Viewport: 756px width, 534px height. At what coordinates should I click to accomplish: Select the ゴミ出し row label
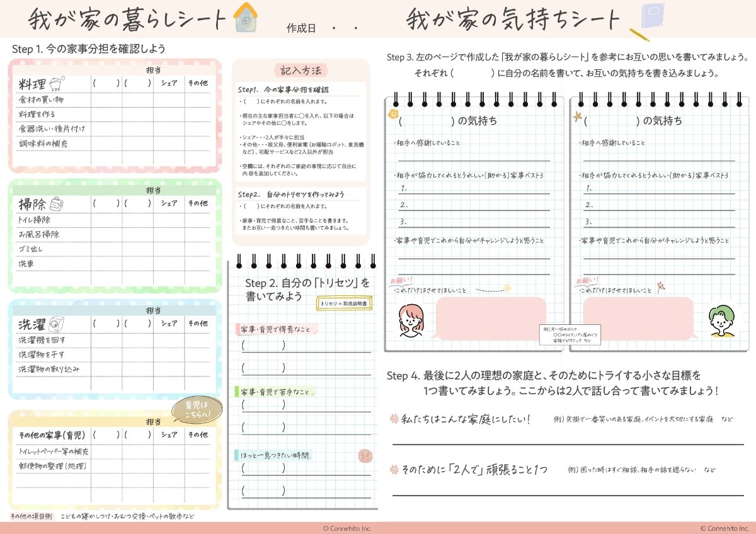tap(30, 249)
